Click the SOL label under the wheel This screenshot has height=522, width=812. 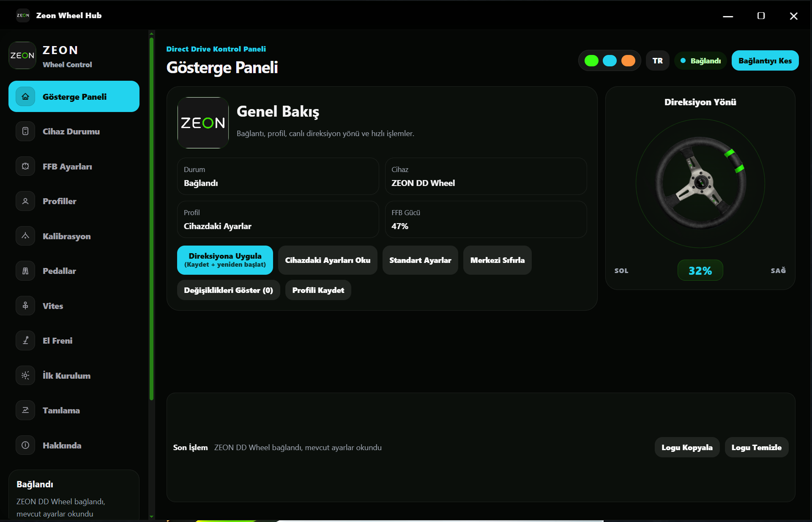coord(621,271)
